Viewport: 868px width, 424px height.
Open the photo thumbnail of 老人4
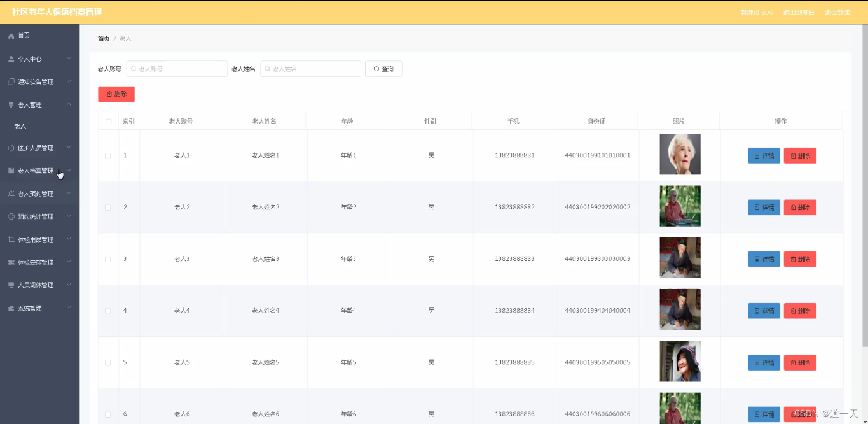point(680,309)
